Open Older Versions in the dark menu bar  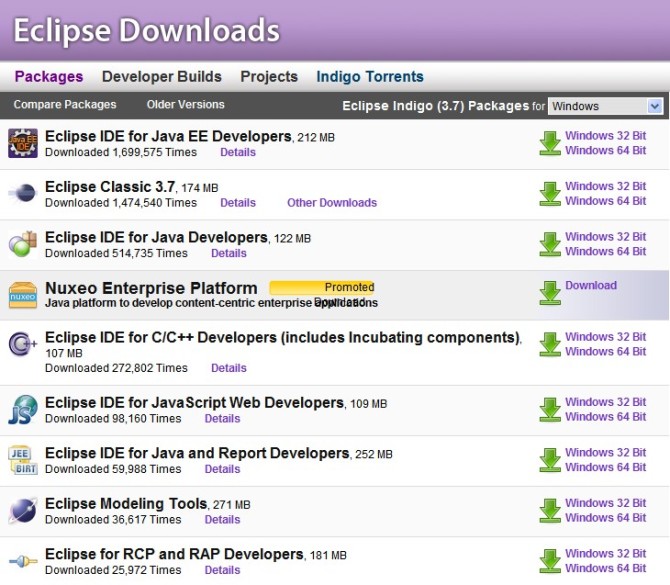point(185,105)
